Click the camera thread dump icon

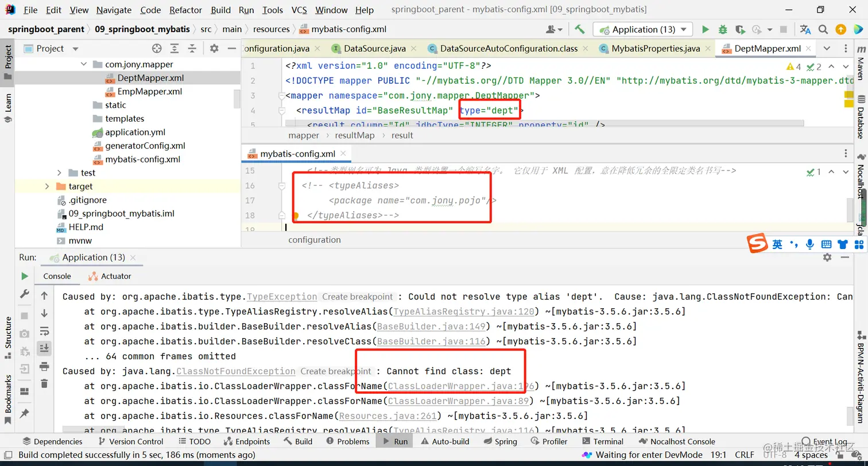(24, 333)
